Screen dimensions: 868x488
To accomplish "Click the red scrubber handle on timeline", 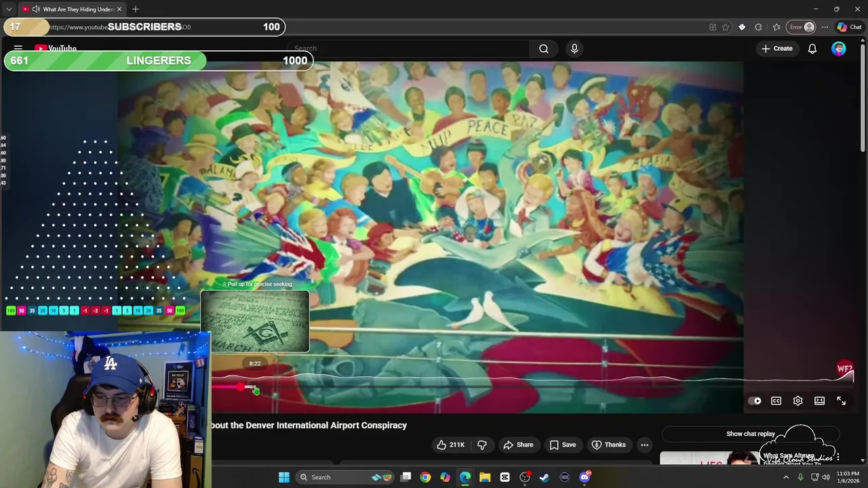I will (241, 387).
